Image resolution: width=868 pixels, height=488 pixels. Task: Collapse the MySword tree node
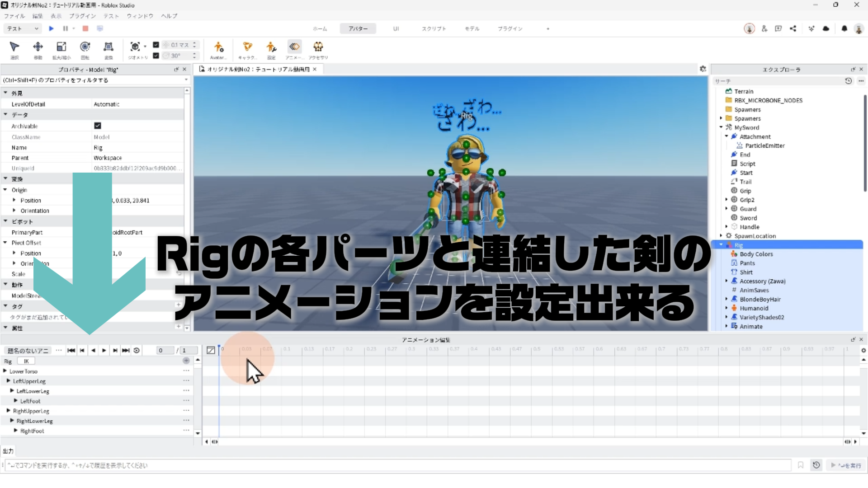tap(721, 127)
